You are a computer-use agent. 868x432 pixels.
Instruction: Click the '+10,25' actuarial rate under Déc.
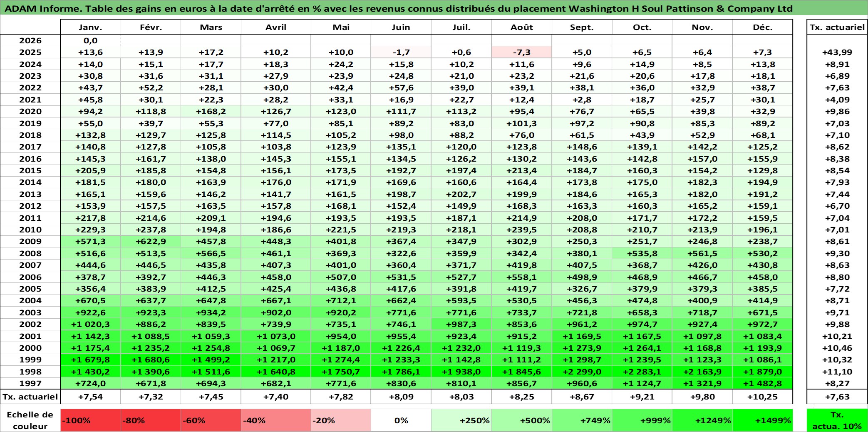763,397
